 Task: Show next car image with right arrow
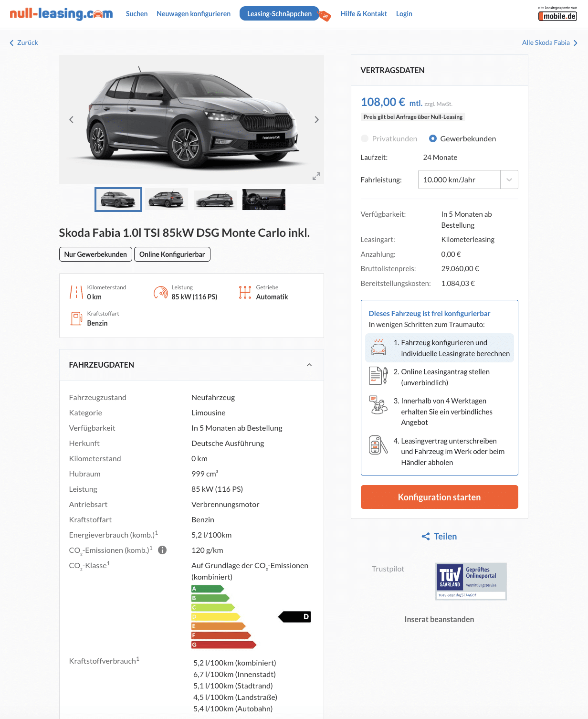(x=316, y=119)
